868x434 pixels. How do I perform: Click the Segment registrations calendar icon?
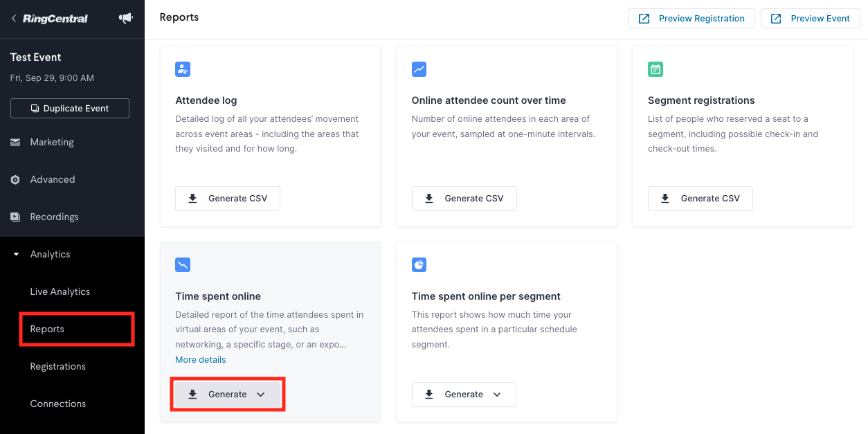click(655, 69)
